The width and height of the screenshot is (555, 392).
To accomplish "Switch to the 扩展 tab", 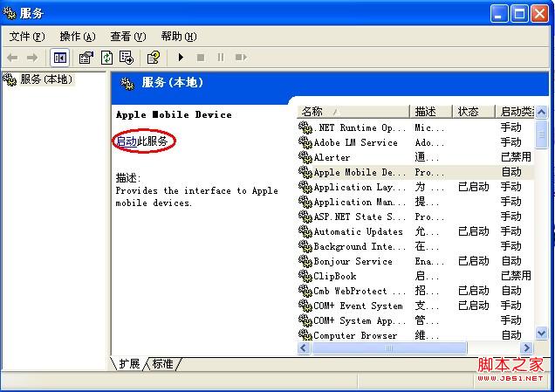I will tap(129, 364).
